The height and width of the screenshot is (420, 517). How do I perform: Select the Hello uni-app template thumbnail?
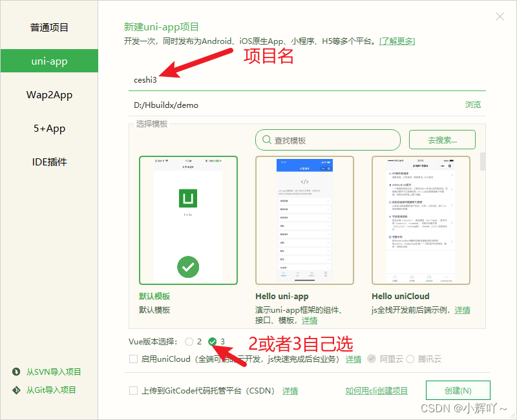tap(304, 220)
